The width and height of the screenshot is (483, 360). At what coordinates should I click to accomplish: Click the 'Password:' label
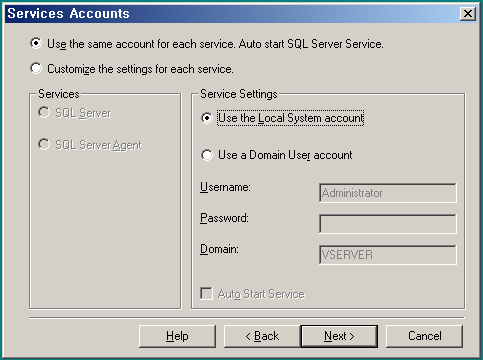(224, 218)
